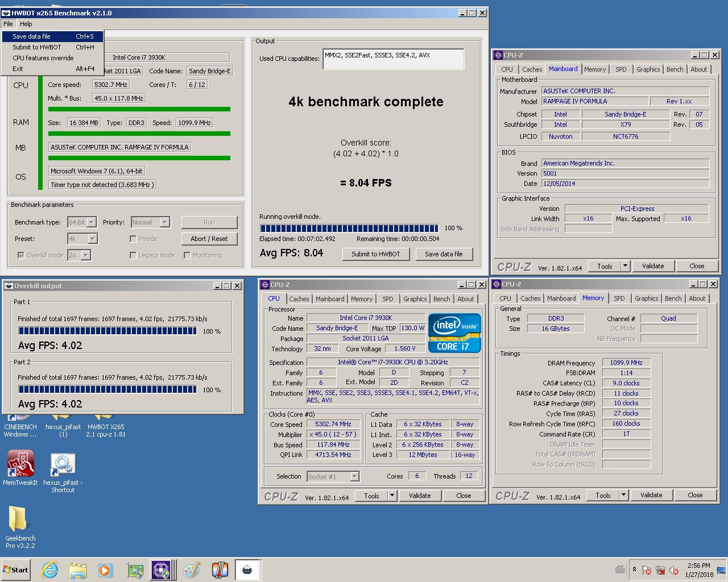Click the Intel Core i7 logo in CPU-Z

[x=454, y=333]
